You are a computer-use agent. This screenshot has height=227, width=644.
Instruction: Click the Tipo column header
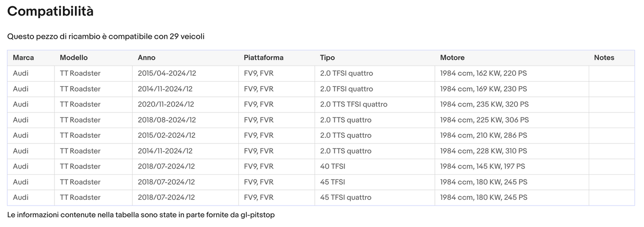point(327,58)
